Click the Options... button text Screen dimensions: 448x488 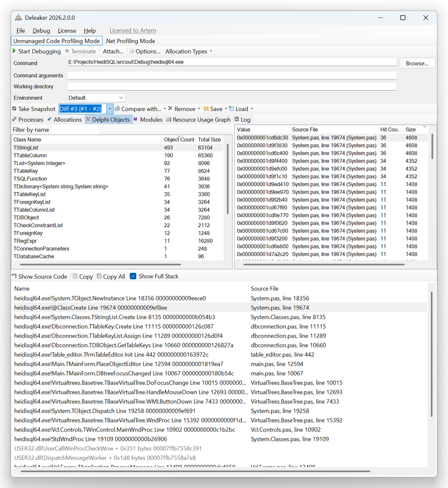pos(148,51)
